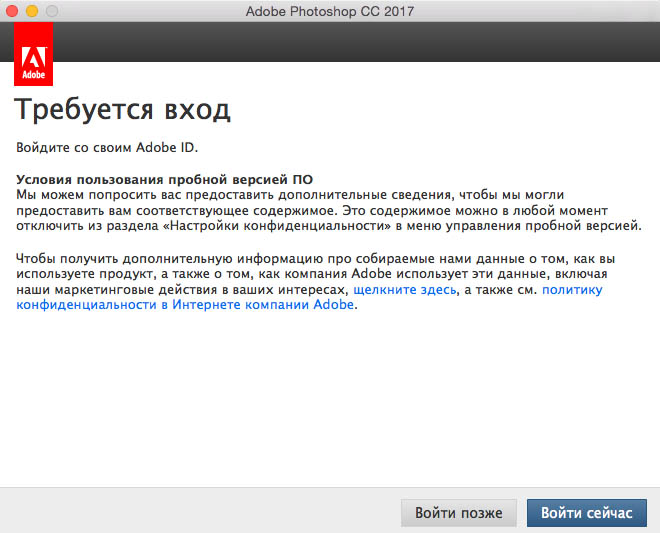This screenshot has width=660, height=533.
Task: Click the "Требуется вход" heading
Action: click(x=122, y=110)
